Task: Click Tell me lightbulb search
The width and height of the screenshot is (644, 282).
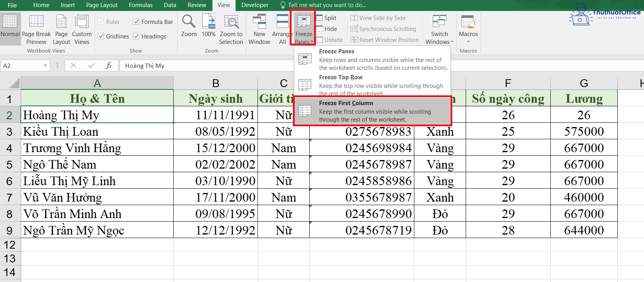Action: coord(283,5)
